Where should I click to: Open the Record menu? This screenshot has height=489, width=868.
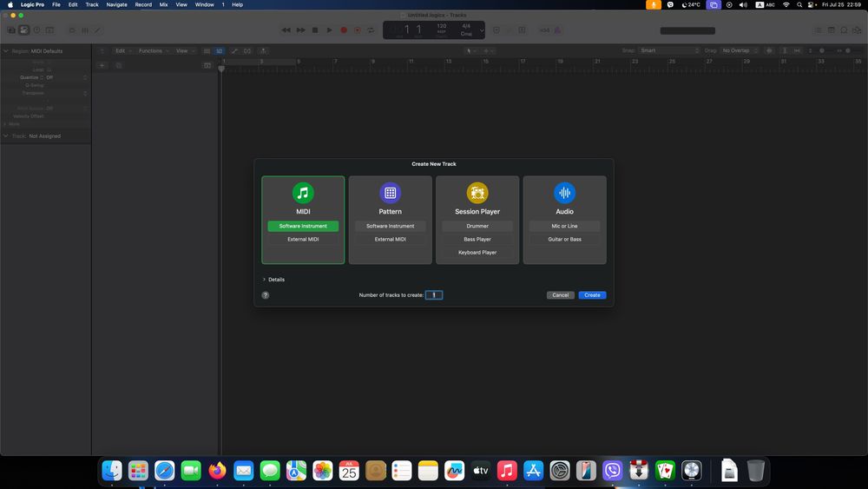(143, 4)
